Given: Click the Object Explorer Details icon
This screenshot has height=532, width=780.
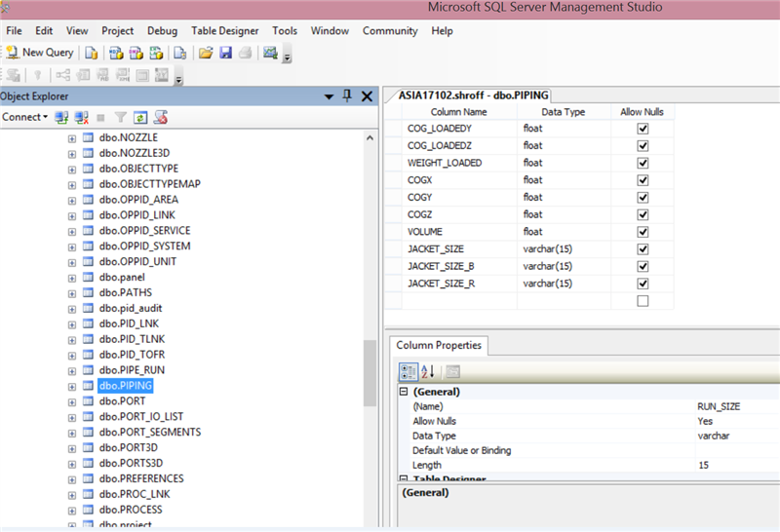Looking at the screenshot, I should 160,117.
